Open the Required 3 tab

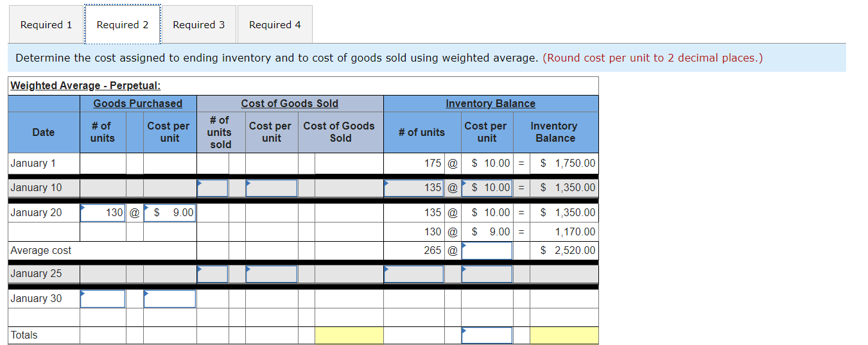click(198, 24)
